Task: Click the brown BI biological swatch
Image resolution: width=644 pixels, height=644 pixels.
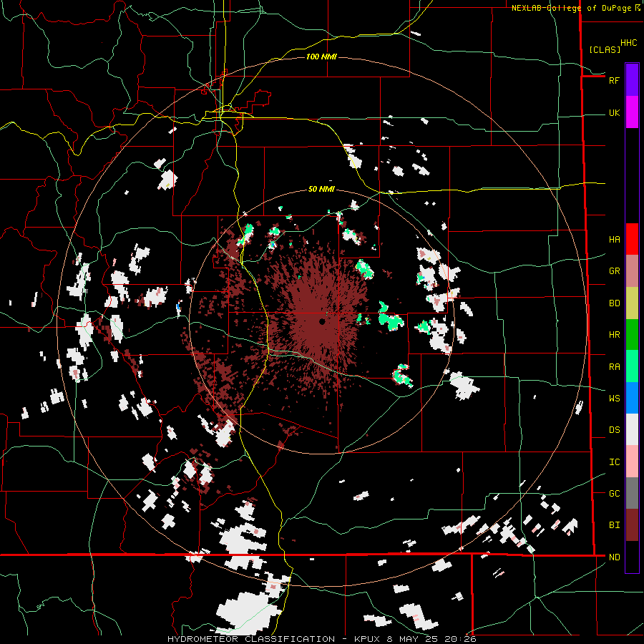Action: (632, 525)
